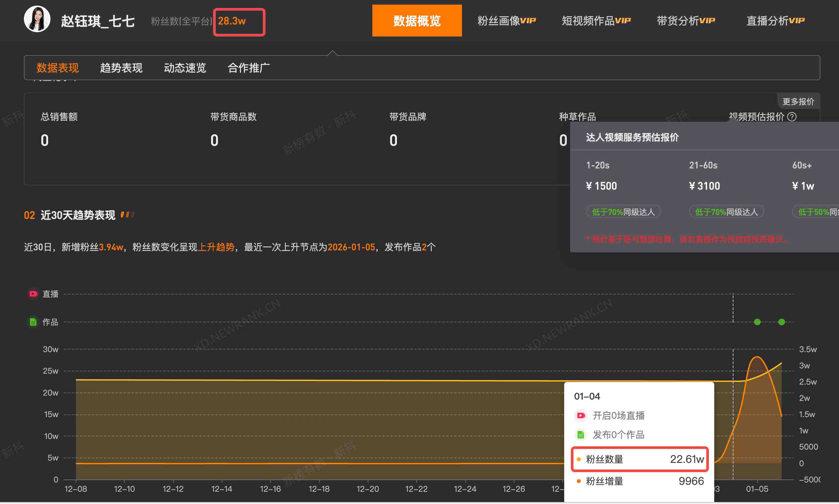Viewport: 839px width, 504px height.
Task: Select the 趋势表现 sub-tab
Action: click(121, 68)
